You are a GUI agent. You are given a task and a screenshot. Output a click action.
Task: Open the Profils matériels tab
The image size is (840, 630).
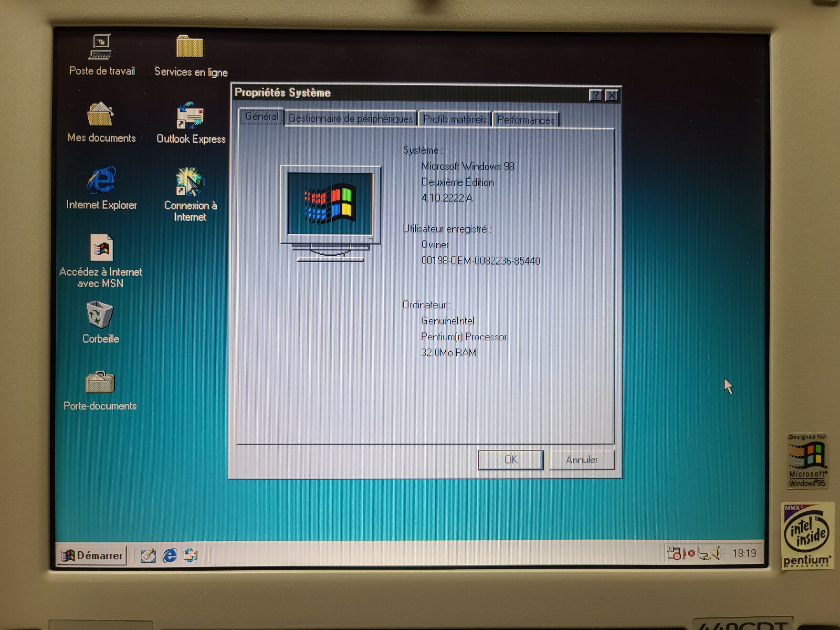click(x=455, y=119)
